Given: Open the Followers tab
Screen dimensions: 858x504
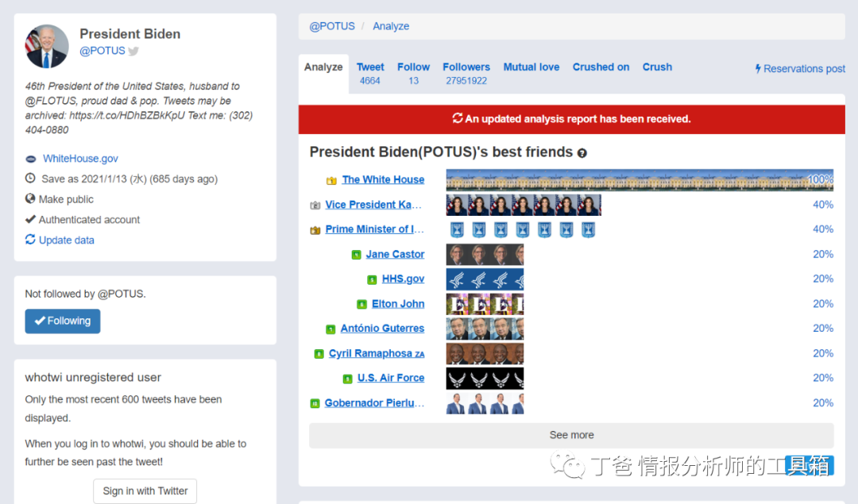Looking at the screenshot, I should click(466, 73).
